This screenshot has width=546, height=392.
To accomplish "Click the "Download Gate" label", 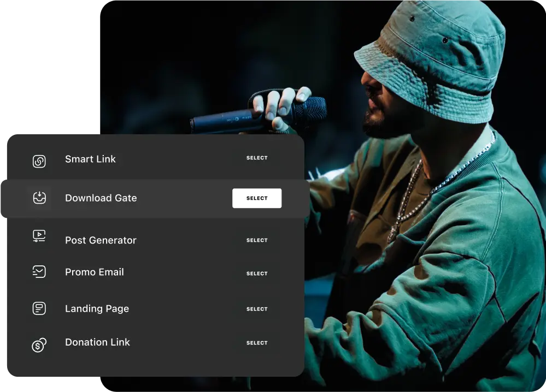I will [101, 198].
